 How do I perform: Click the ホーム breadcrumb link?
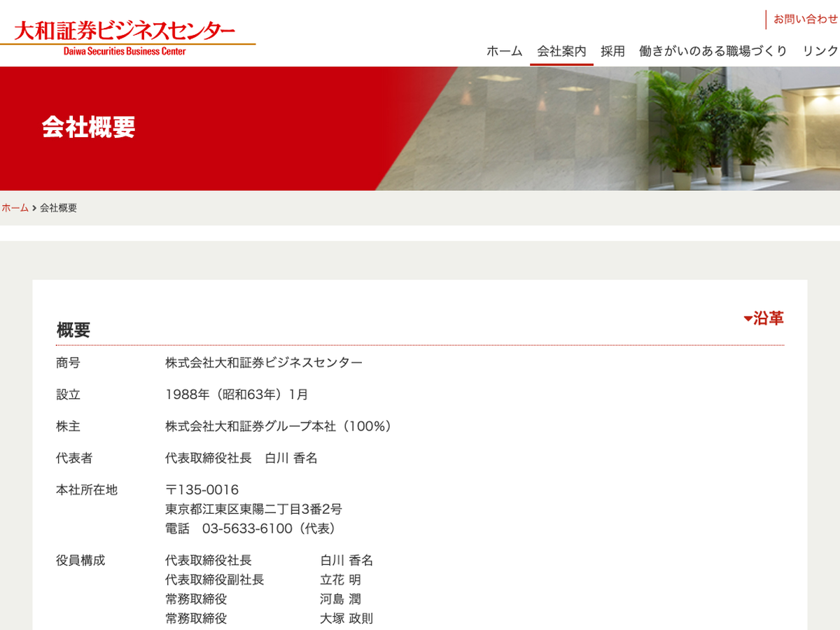(15, 208)
